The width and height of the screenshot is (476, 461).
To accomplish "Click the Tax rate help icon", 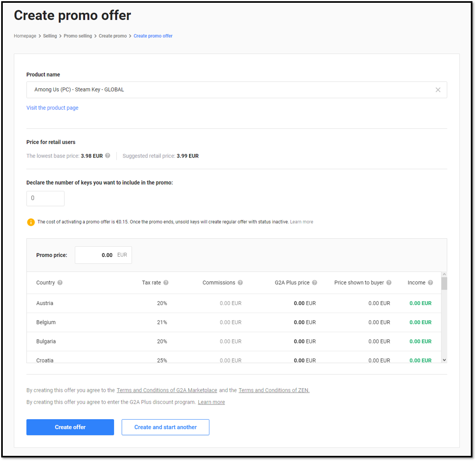I will pyautogui.click(x=166, y=283).
